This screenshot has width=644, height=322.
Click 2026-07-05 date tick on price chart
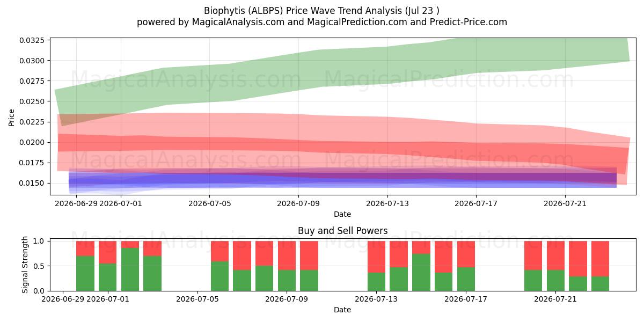click(x=209, y=203)
